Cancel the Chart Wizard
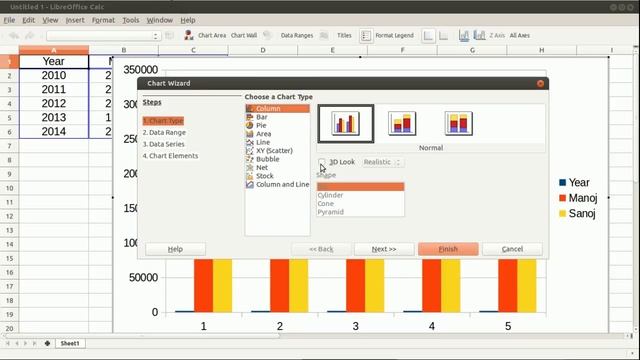 click(512, 249)
